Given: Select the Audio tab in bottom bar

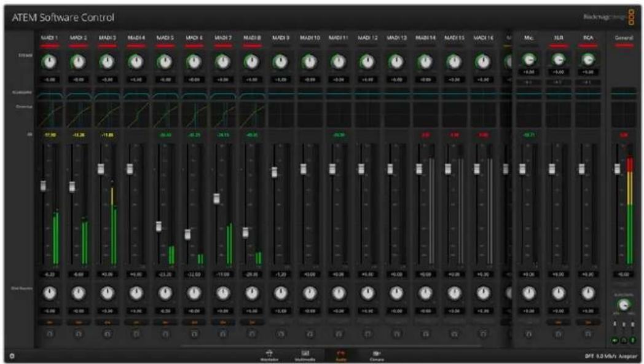Looking at the screenshot, I should (341, 355).
